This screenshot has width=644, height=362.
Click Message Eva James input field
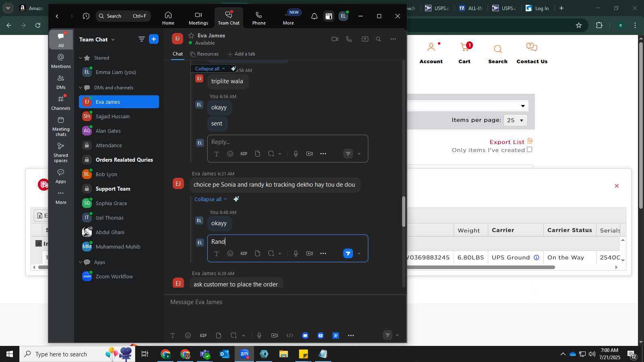285,302
